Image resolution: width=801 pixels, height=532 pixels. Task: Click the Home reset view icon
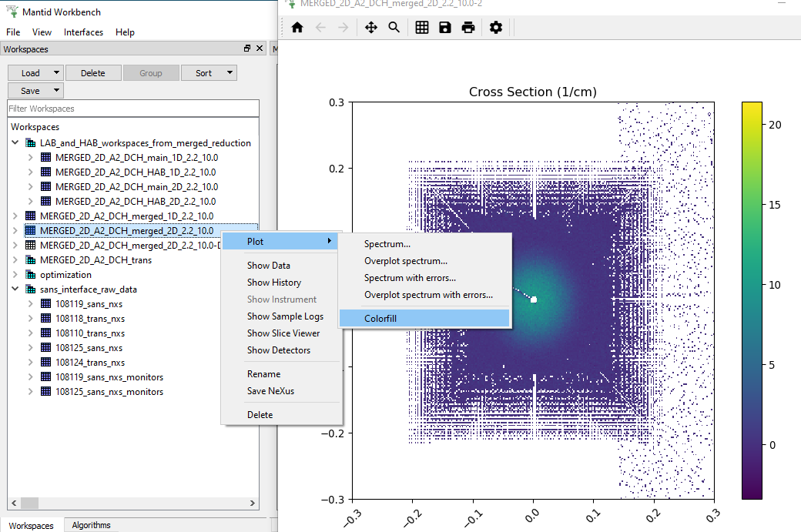tap(297, 28)
